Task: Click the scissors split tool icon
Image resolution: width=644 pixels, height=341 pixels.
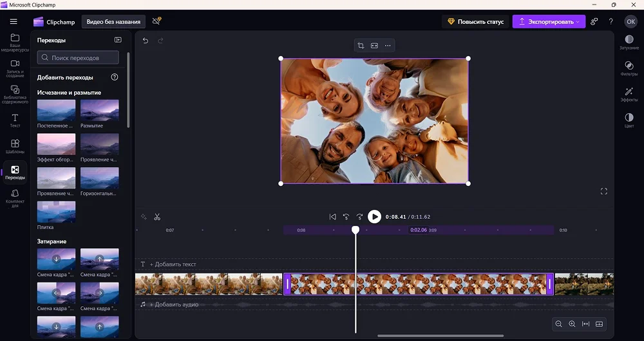Action: click(157, 217)
